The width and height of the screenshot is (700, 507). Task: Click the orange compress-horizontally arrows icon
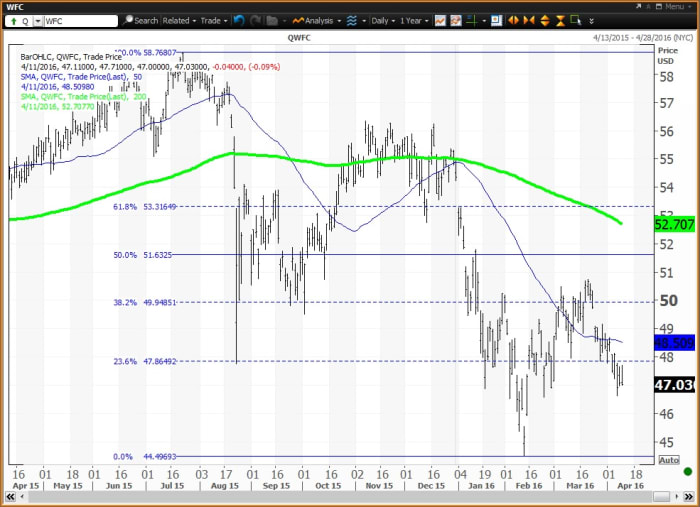[x=529, y=21]
